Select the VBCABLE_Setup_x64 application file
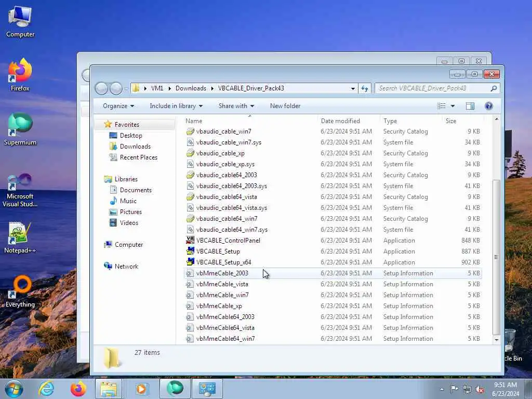 (223, 262)
